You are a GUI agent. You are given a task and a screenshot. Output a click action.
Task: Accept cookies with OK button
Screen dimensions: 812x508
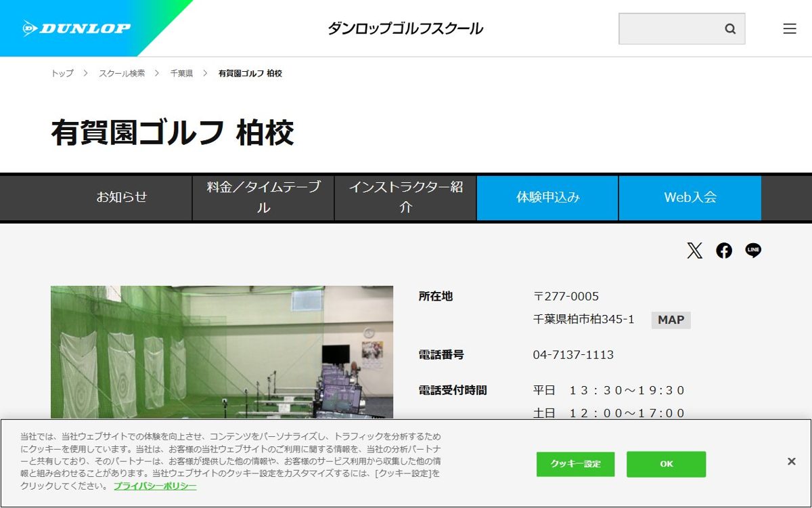pos(667,464)
